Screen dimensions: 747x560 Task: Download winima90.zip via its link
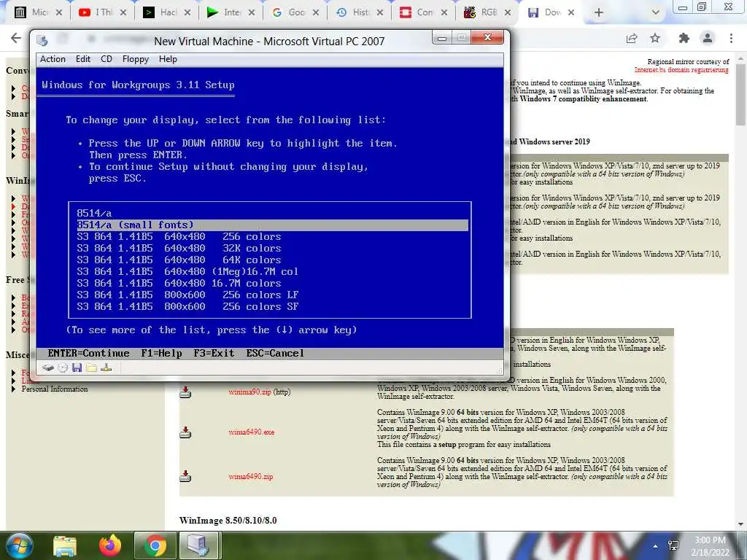point(249,392)
